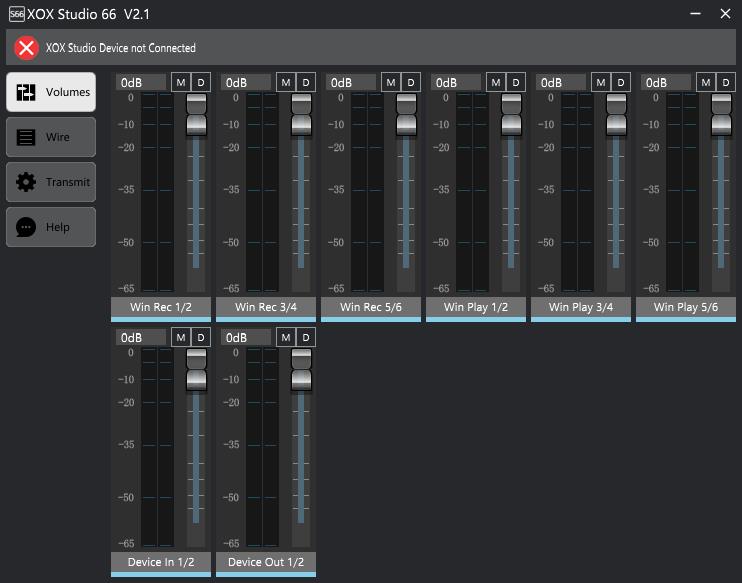This screenshot has width=742, height=583.
Task: Click the 0dB value field of Win Play 5/6
Action: 666,83
